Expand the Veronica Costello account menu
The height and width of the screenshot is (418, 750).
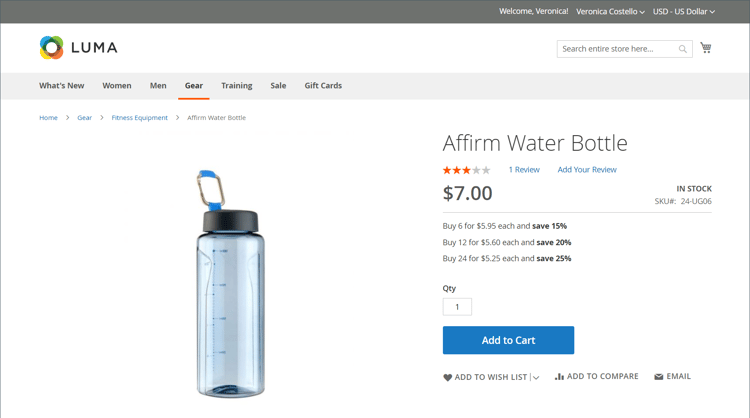[610, 11]
